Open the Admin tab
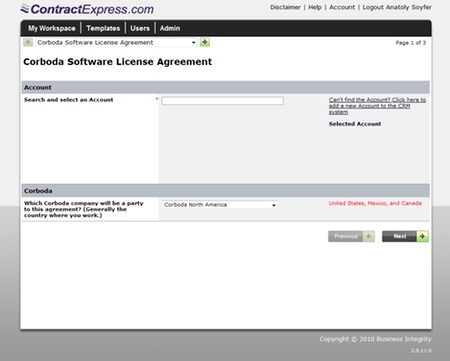This screenshot has height=361, width=450. (x=170, y=28)
